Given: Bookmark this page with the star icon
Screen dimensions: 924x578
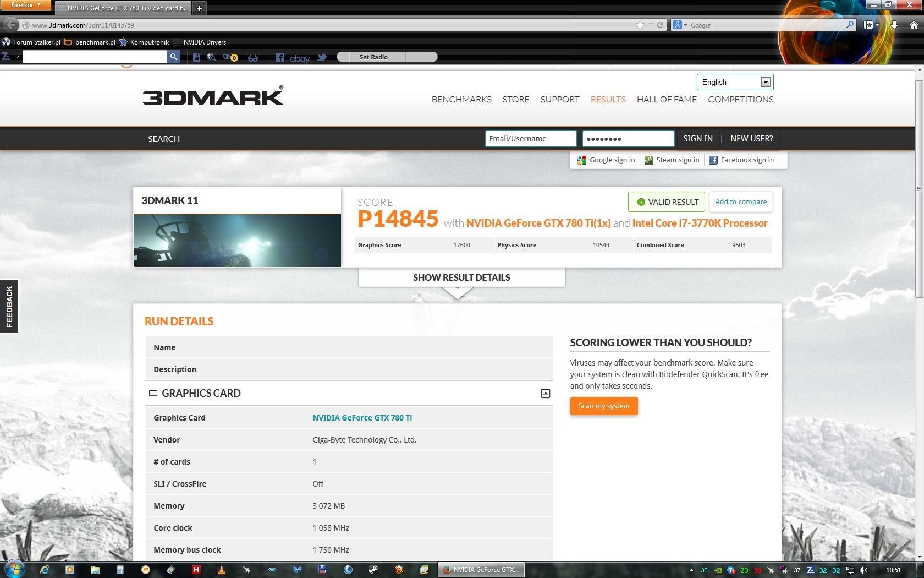Looking at the screenshot, I should (640, 25).
